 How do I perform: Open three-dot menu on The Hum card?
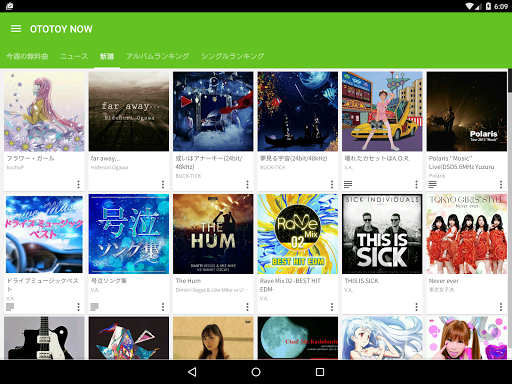point(247,307)
